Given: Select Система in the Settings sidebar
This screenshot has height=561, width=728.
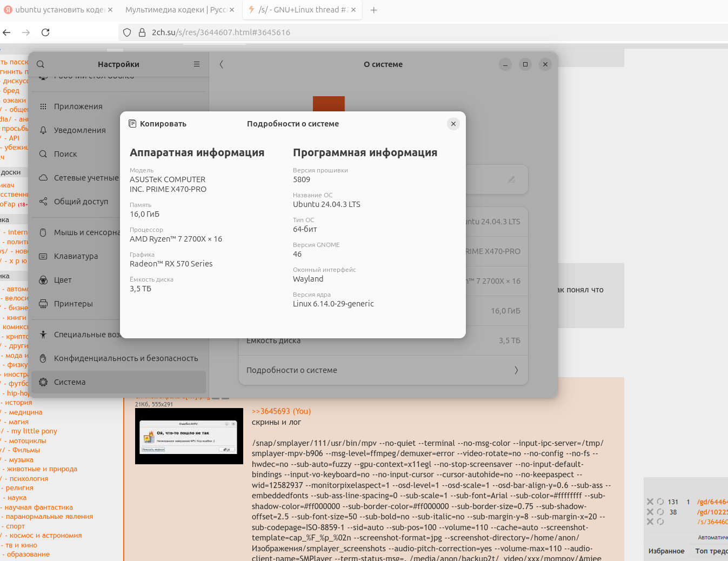Looking at the screenshot, I should (x=118, y=382).
